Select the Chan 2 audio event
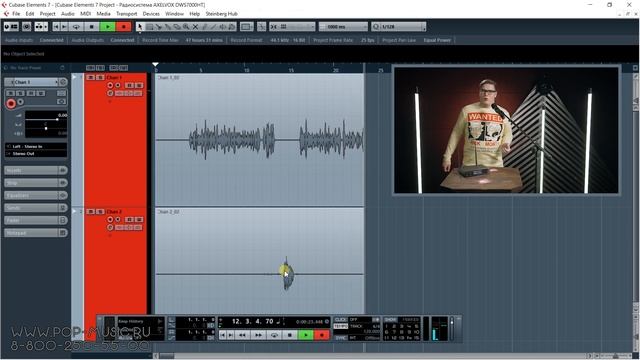 pos(260,261)
